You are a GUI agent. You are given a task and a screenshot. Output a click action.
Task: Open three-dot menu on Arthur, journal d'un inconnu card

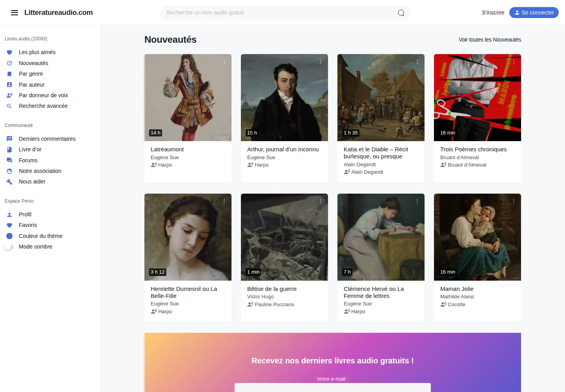pyautogui.click(x=321, y=62)
